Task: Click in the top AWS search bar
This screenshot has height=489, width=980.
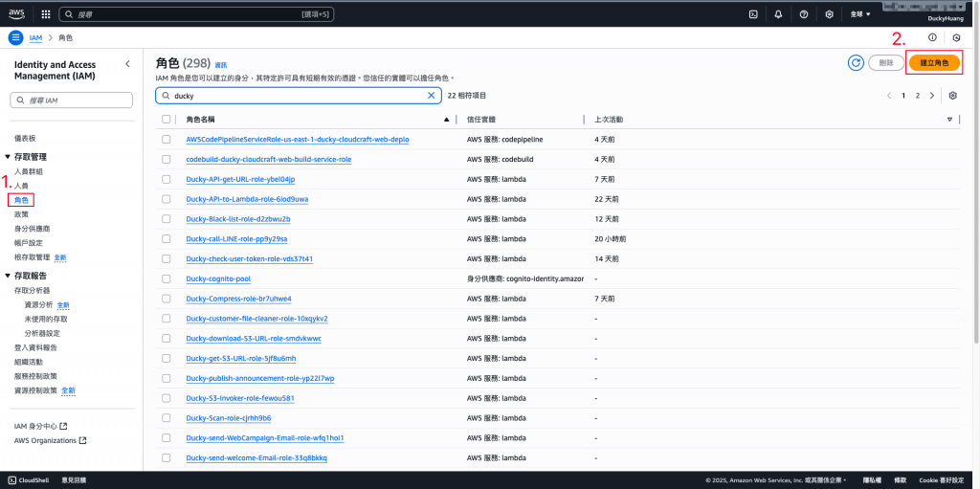Action: [195, 13]
